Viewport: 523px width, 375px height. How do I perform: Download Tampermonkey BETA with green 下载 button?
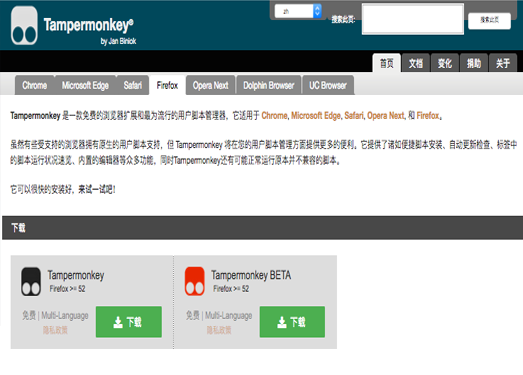tap(292, 322)
